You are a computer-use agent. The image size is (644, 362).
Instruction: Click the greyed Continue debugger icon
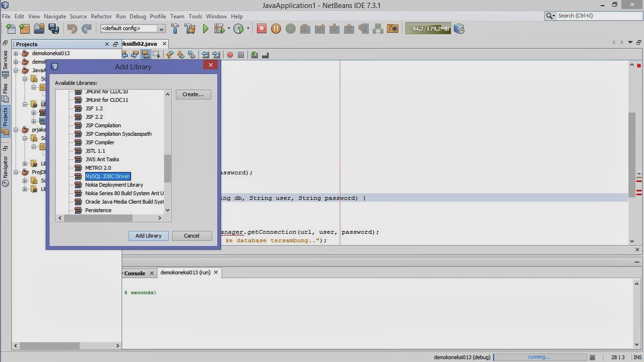(x=291, y=29)
